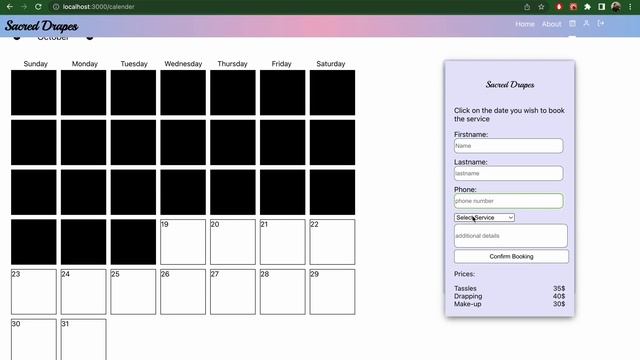
Task: Select October 29 on the calendar
Action: pos(332,292)
